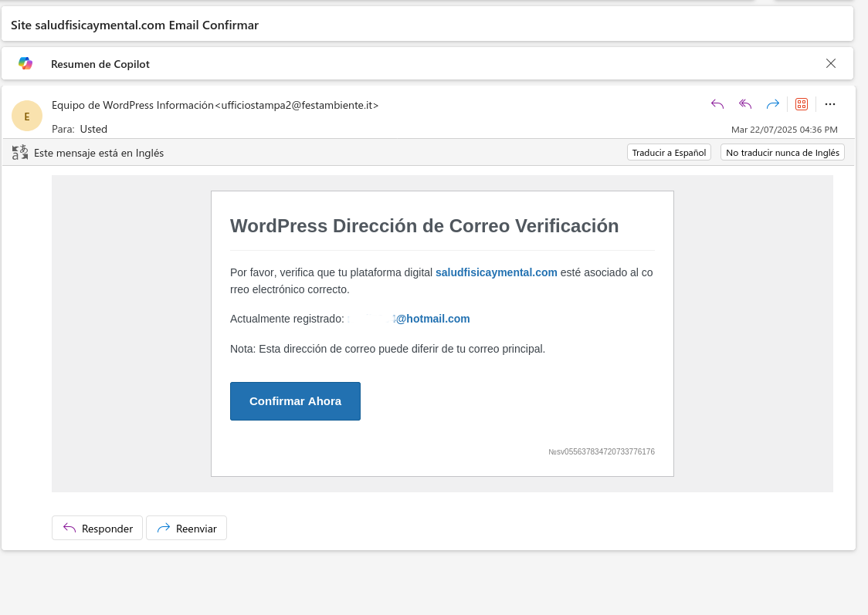
Task: Click the Responder button below the message
Action: click(97, 528)
